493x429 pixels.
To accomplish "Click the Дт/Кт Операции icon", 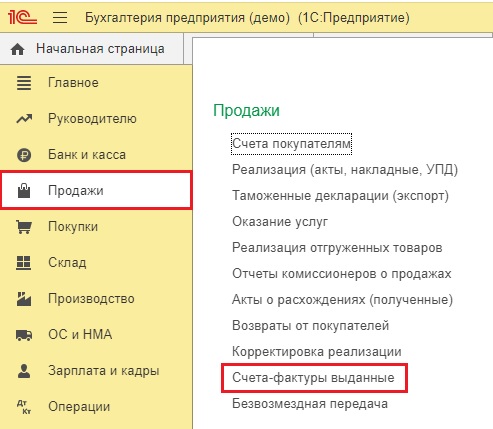I will pos(24,407).
